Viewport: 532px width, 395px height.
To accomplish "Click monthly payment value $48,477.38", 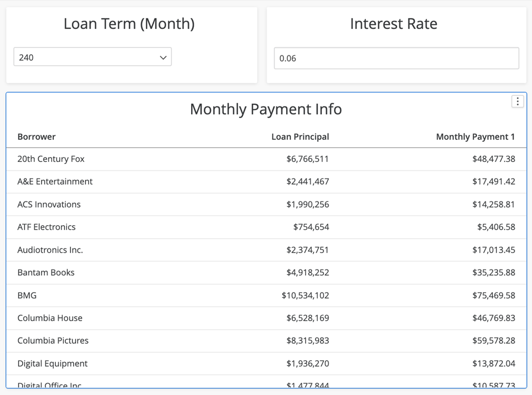I will (x=493, y=159).
